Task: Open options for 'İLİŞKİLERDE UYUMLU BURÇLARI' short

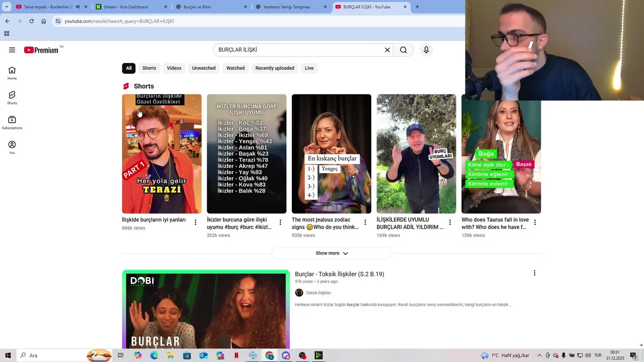Action: click(x=450, y=222)
